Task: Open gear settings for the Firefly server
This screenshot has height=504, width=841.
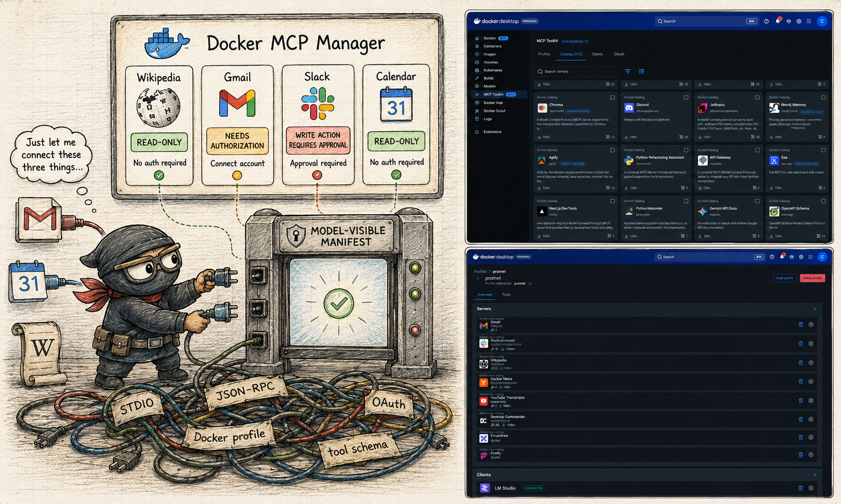Action: coord(811,455)
